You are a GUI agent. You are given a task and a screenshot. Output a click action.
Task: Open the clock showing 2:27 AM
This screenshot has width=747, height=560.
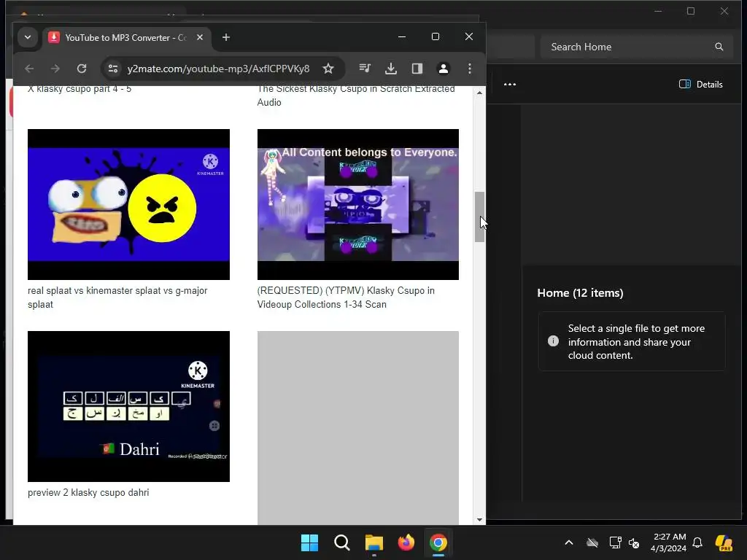pos(668,542)
